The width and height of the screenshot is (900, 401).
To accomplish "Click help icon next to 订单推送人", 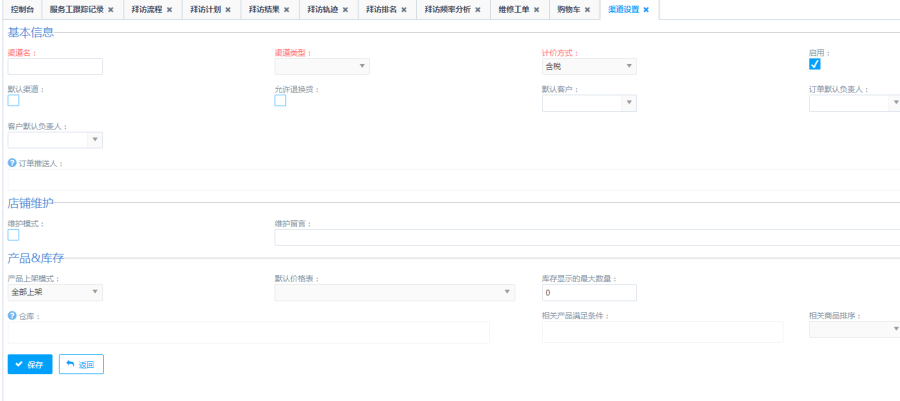I will pos(12,162).
